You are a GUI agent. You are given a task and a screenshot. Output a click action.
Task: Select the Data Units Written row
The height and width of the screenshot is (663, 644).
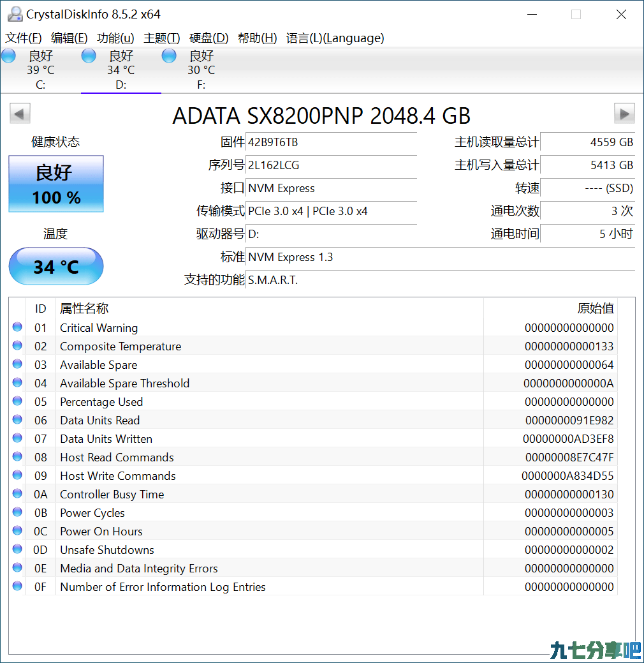313,439
